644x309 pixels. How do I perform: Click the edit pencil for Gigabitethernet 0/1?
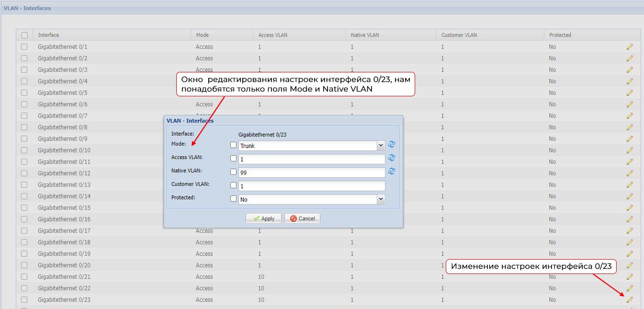629,47
